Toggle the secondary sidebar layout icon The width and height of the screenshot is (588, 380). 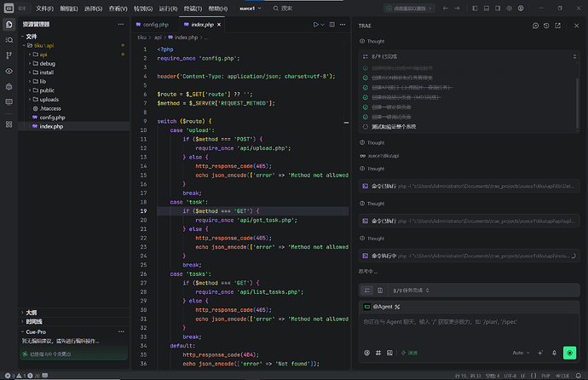[x=498, y=9]
